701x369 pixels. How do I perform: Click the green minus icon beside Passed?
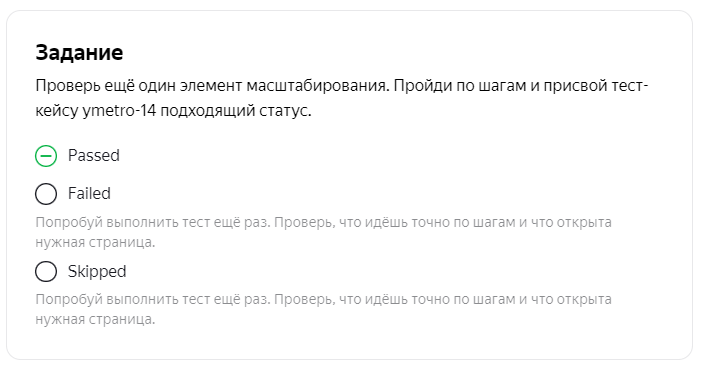pos(46,156)
